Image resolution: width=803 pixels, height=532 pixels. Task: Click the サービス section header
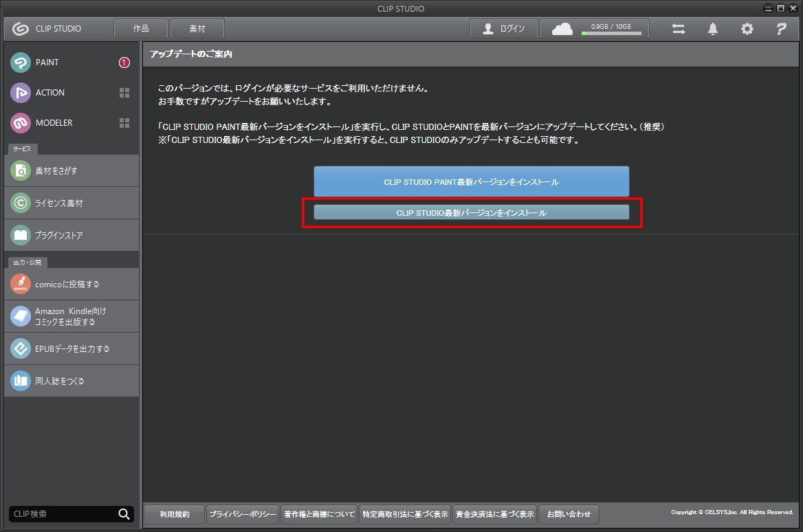tap(22, 149)
